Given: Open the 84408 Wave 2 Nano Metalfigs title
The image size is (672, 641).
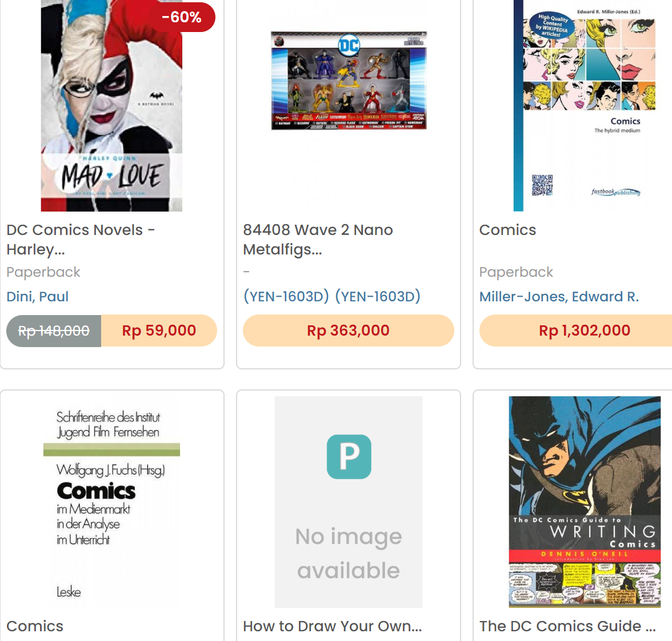Looking at the screenshot, I should point(318,239).
